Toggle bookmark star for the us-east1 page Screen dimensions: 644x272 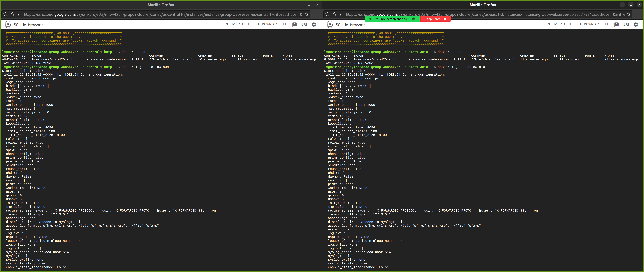[x=628, y=14]
